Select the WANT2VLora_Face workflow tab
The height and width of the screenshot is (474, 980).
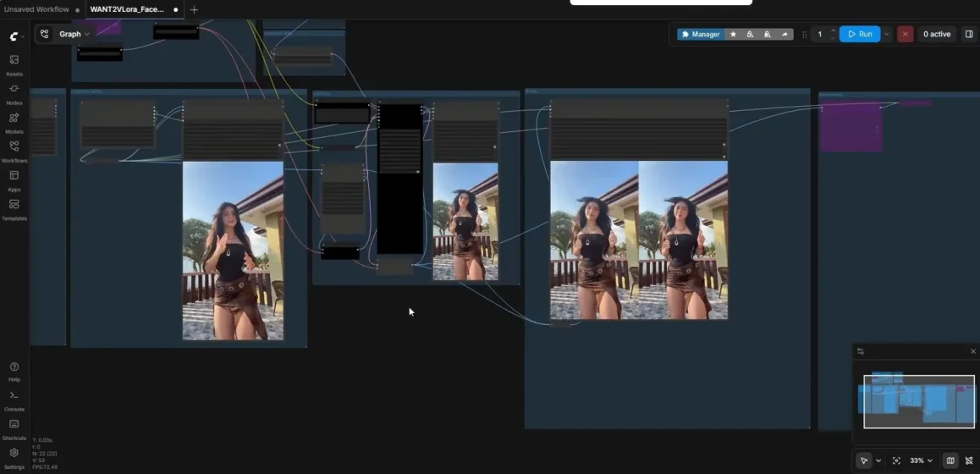[x=128, y=9]
